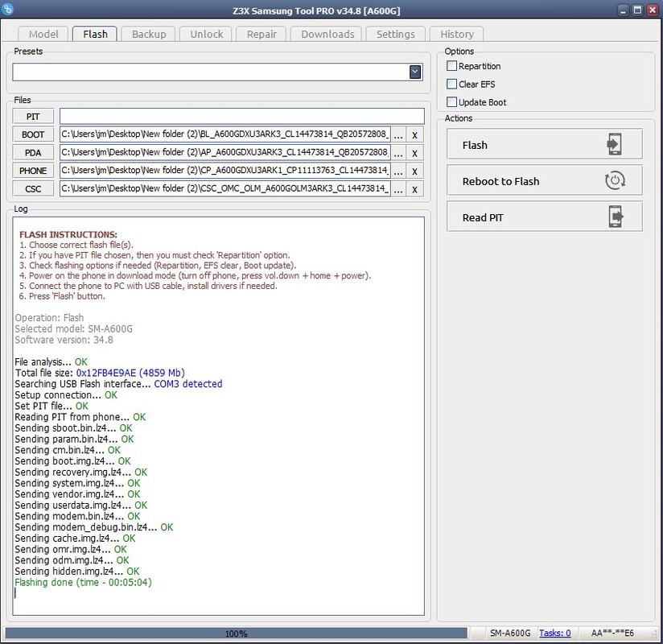Click the phone icon on Flash button

coord(614,144)
